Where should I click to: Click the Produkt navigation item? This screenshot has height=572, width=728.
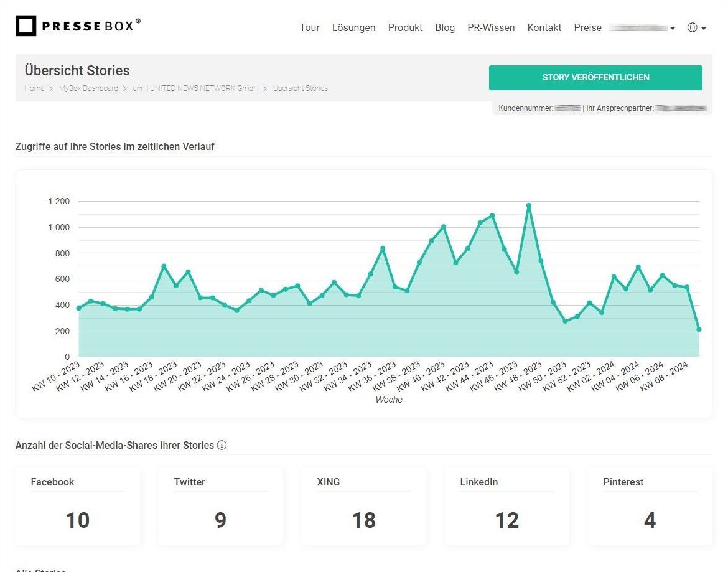pyautogui.click(x=405, y=28)
